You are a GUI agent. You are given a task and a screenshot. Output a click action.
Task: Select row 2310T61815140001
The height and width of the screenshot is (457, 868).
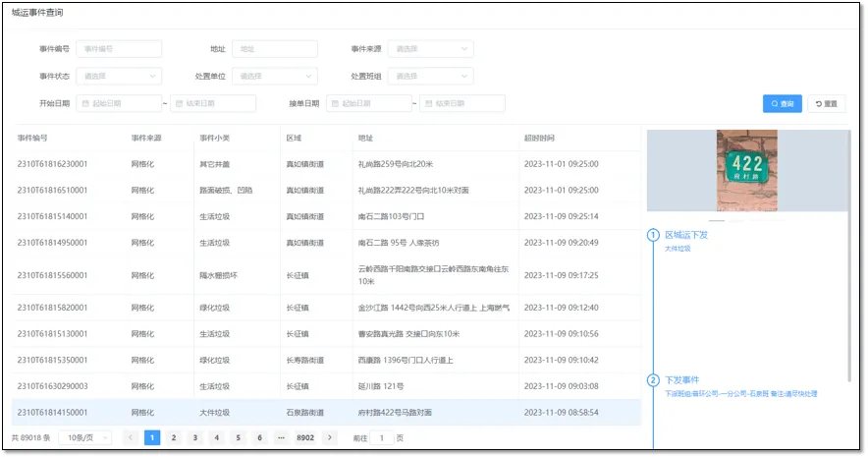pos(326,216)
